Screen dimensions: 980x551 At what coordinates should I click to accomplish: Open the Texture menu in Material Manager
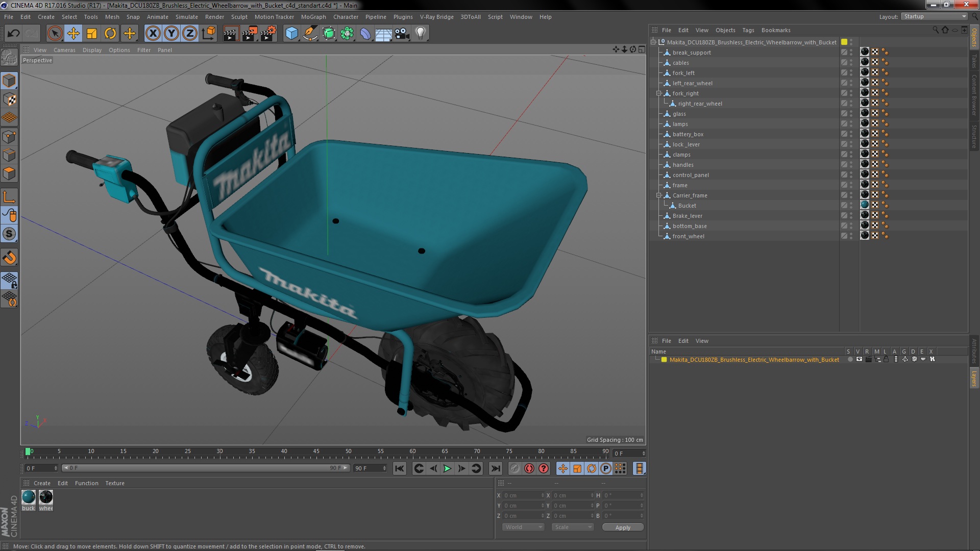115,483
